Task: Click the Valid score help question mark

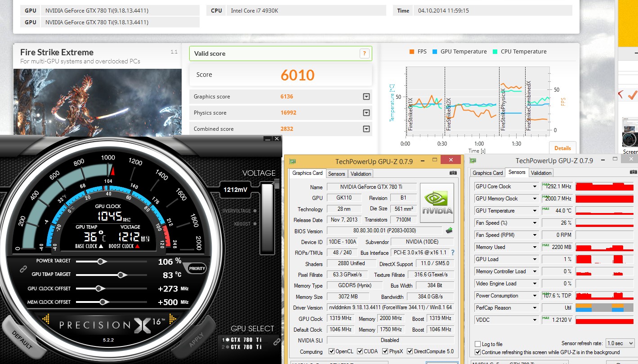Action: click(x=365, y=53)
